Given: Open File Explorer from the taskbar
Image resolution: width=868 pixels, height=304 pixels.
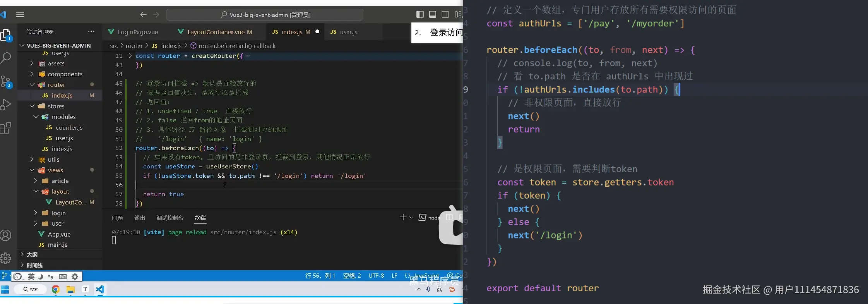Looking at the screenshot, I should point(70,289).
